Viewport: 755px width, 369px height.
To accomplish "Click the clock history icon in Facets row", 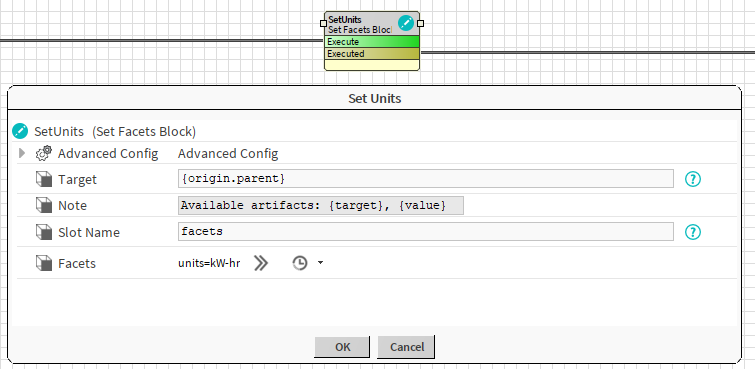I will 300,263.
